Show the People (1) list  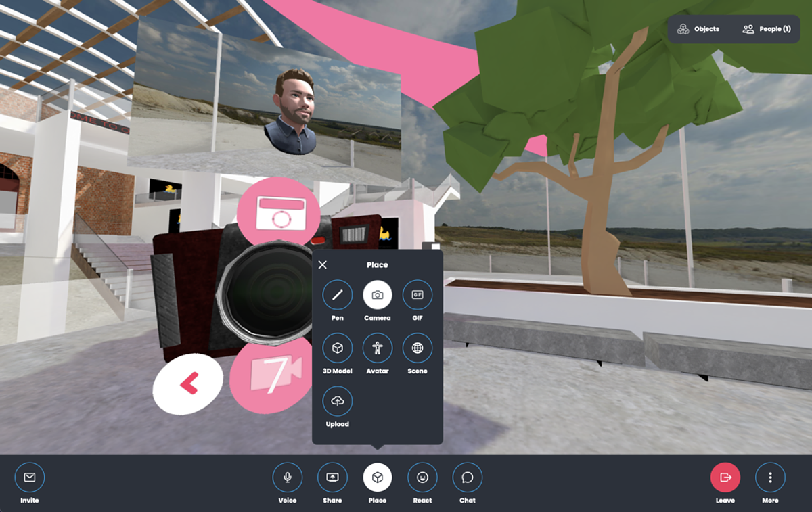point(767,29)
